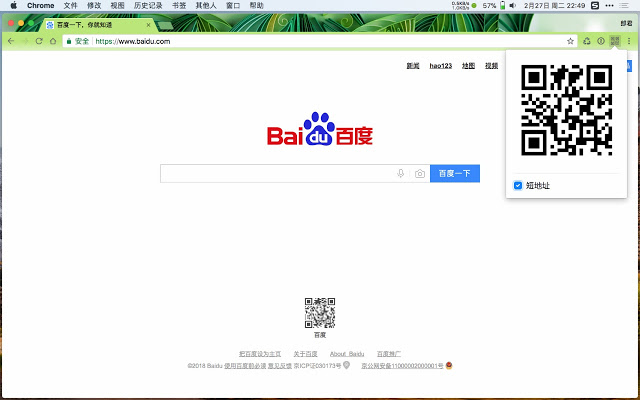
Task: Click the date and time in menu bar
Action: [x=555, y=6]
